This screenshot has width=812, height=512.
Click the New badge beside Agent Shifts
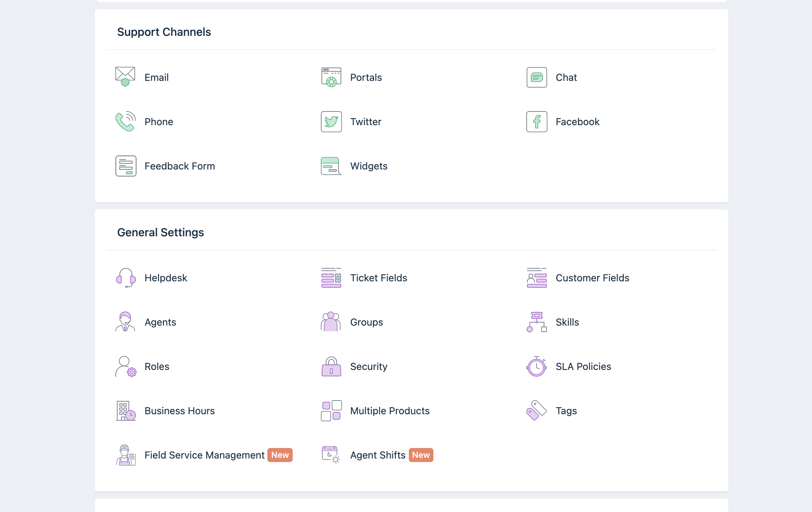[421, 455]
